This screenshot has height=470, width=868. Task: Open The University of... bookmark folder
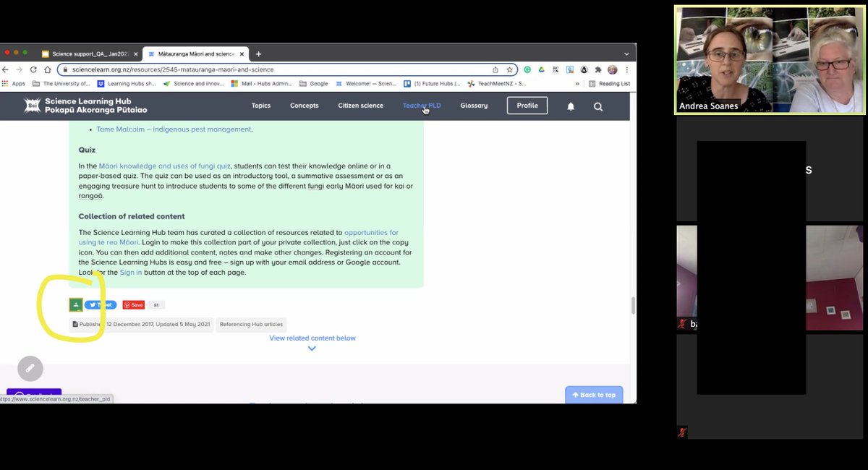61,83
